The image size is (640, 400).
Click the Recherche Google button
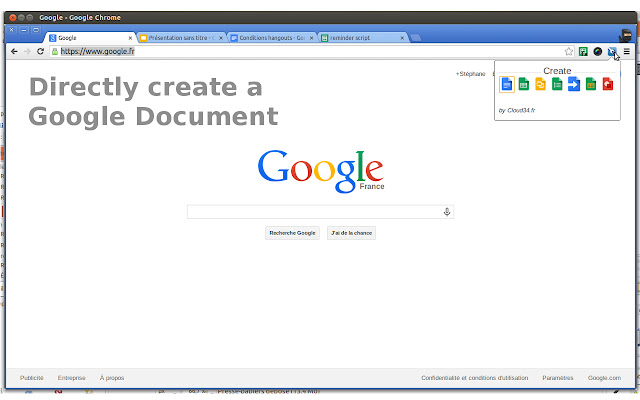click(x=292, y=233)
